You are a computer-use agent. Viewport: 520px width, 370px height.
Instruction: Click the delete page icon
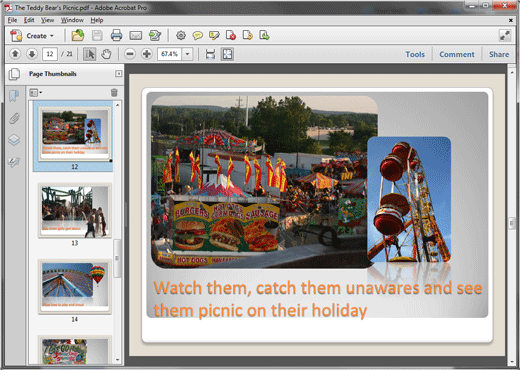tap(231, 35)
